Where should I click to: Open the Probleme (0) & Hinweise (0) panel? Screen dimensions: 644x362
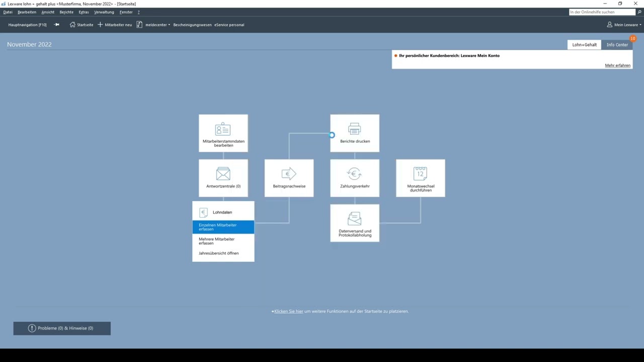pos(62,328)
